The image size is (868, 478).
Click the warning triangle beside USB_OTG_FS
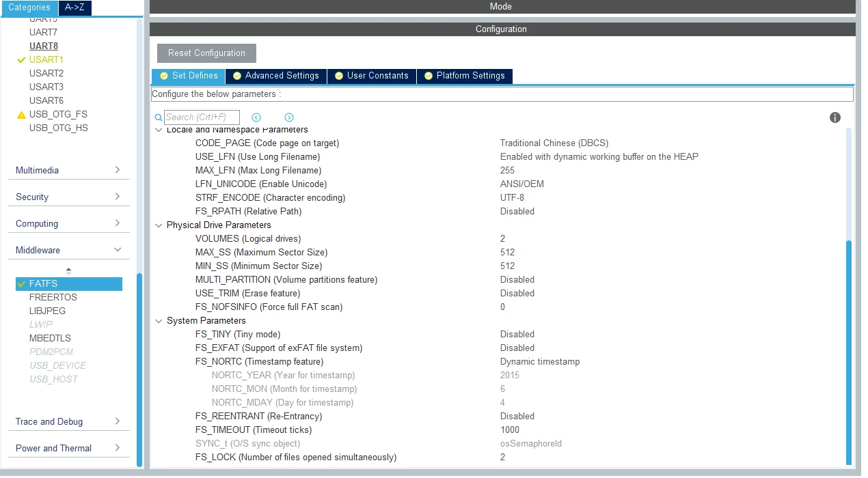pos(21,115)
